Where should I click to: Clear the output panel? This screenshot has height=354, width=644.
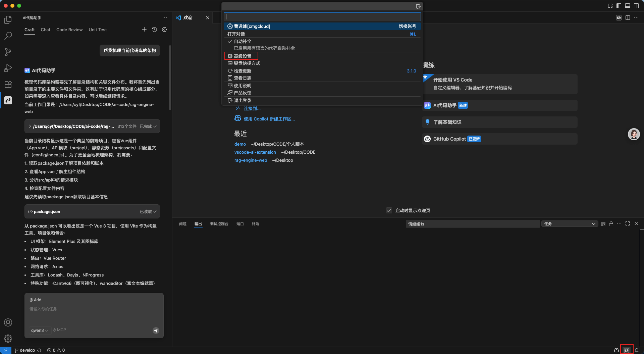pyautogui.click(x=603, y=224)
